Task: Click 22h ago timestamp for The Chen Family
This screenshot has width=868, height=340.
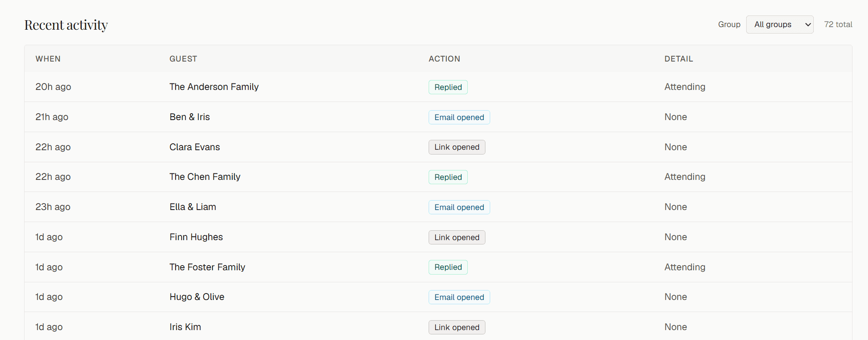Action: pyautogui.click(x=53, y=177)
